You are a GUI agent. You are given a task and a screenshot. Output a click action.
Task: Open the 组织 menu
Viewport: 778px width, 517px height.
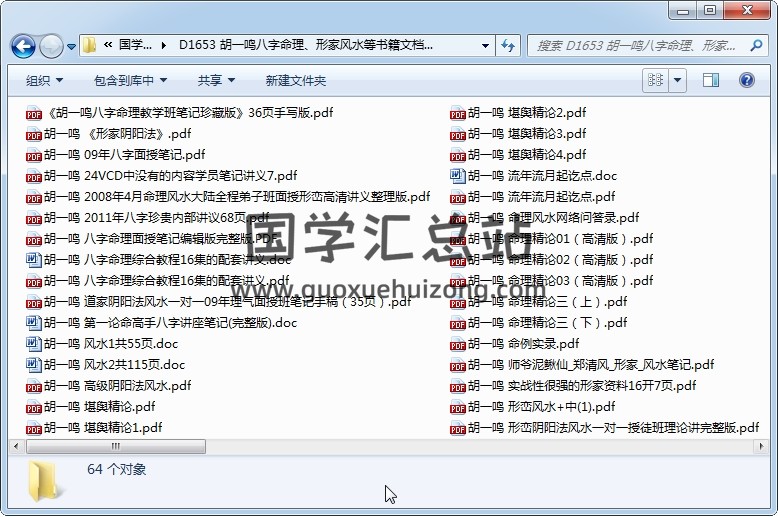[44, 80]
